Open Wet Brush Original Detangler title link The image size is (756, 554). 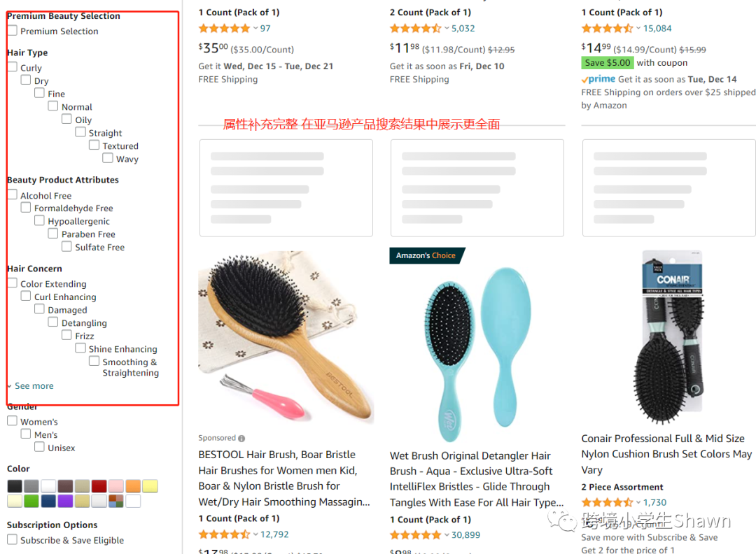point(477,479)
